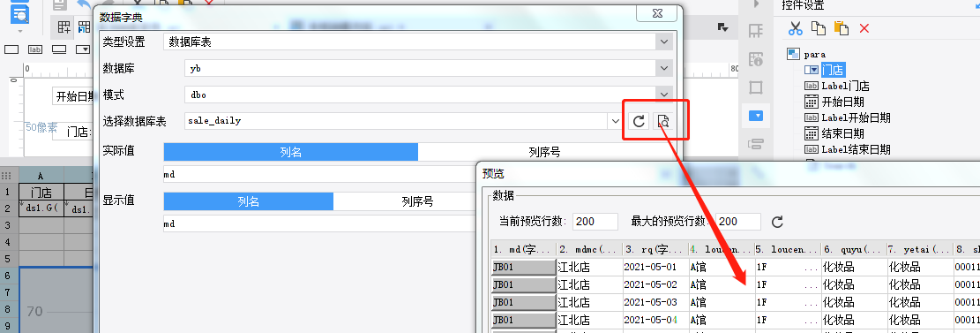Image resolution: width=980 pixels, height=333 pixels.
Task: Open the cell element sidebar icon
Action: tap(756, 31)
